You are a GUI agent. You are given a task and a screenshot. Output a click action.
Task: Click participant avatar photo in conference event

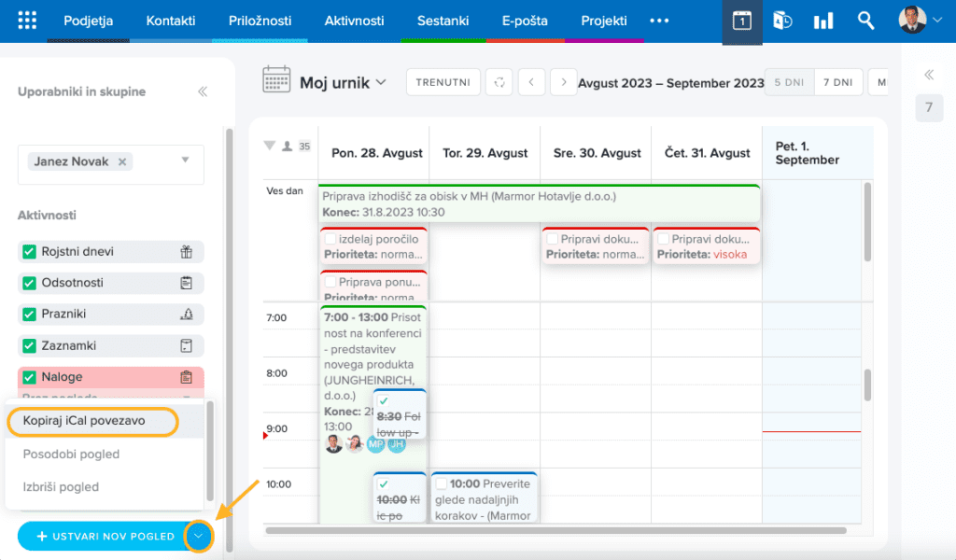pyautogui.click(x=333, y=443)
